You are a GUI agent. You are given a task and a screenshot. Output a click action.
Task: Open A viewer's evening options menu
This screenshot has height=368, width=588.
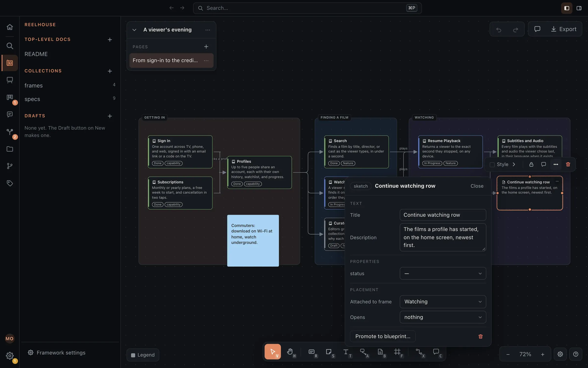(208, 30)
